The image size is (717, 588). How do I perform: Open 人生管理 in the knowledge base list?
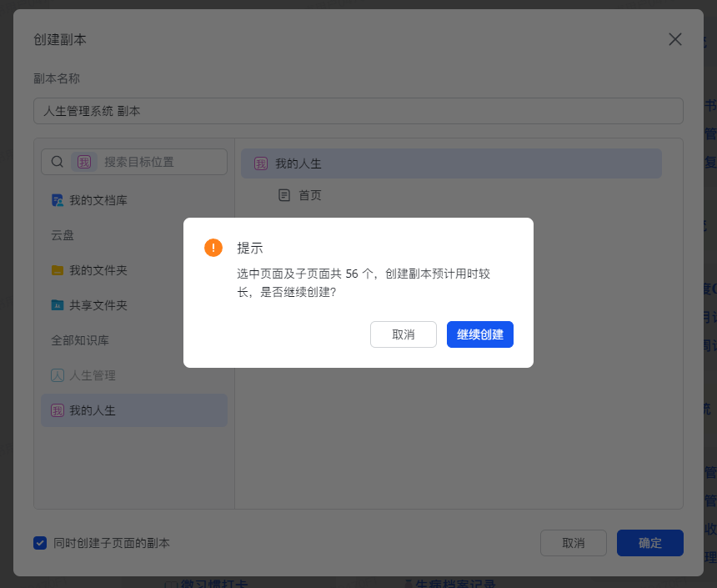click(x=93, y=375)
